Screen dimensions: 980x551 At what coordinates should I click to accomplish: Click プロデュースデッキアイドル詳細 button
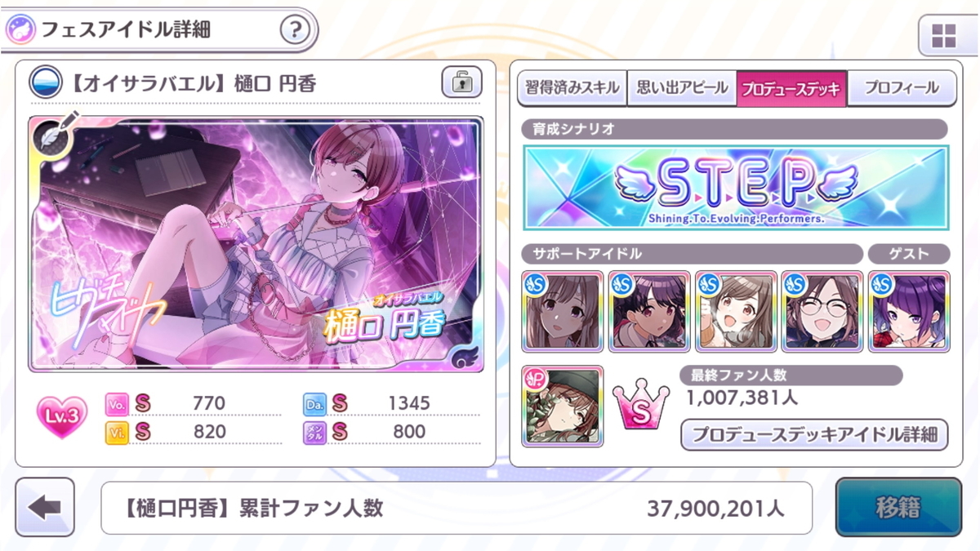click(814, 434)
